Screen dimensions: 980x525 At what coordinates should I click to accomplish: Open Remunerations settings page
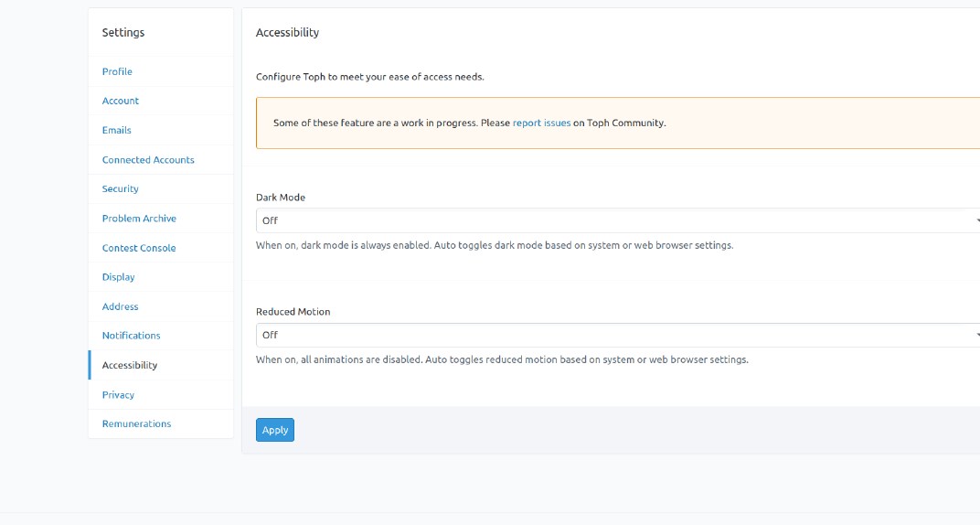coord(137,423)
